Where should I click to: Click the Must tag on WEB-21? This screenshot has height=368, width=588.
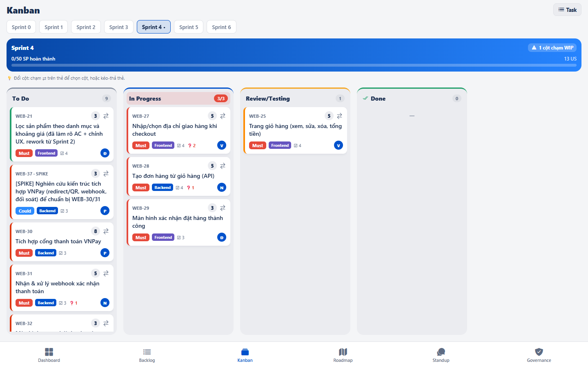click(x=24, y=153)
